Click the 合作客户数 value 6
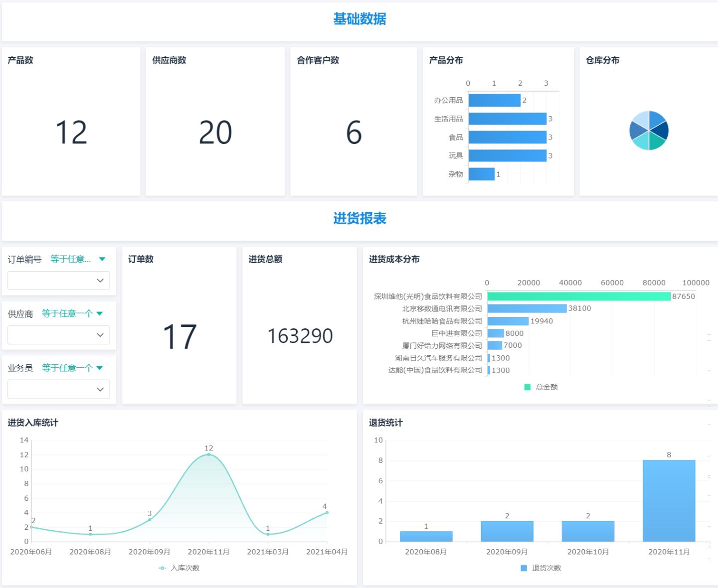This screenshot has width=718, height=588. [x=354, y=133]
